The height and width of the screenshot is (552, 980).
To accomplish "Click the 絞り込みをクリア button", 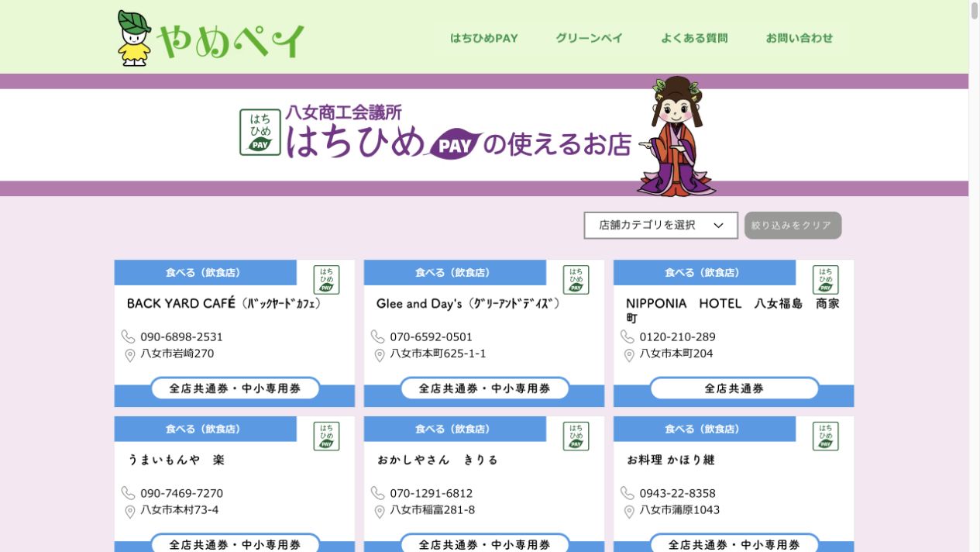I will pyautogui.click(x=793, y=226).
